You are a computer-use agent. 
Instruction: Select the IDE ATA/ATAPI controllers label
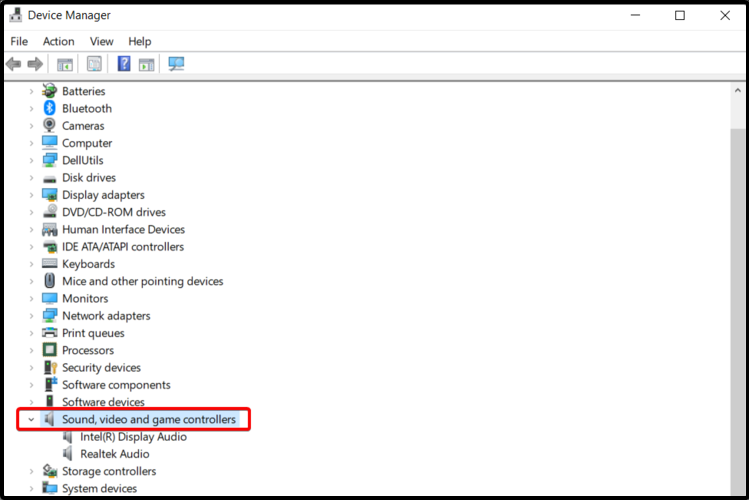point(123,246)
